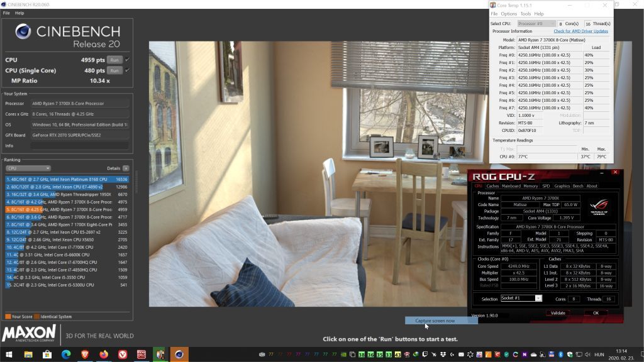Open OneDrive cloud tray icon
This screenshot has height=362, width=644.
pyautogui.click(x=533, y=354)
